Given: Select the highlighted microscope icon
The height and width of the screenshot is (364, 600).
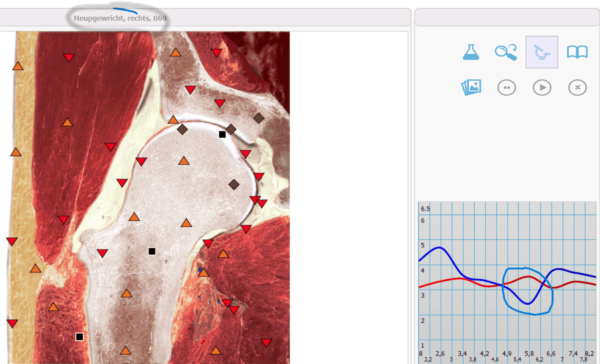Looking at the screenshot, I should click(x=542, y=52).
